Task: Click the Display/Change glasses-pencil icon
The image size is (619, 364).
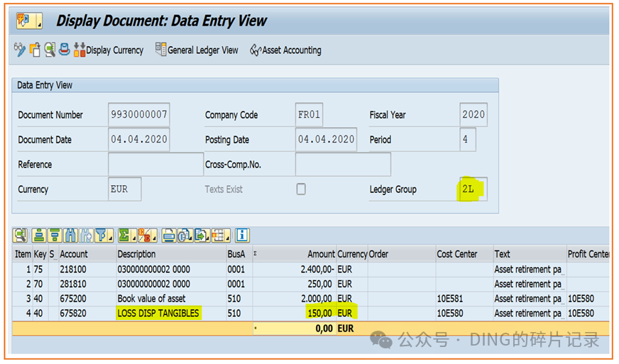Action: (20, 50)
